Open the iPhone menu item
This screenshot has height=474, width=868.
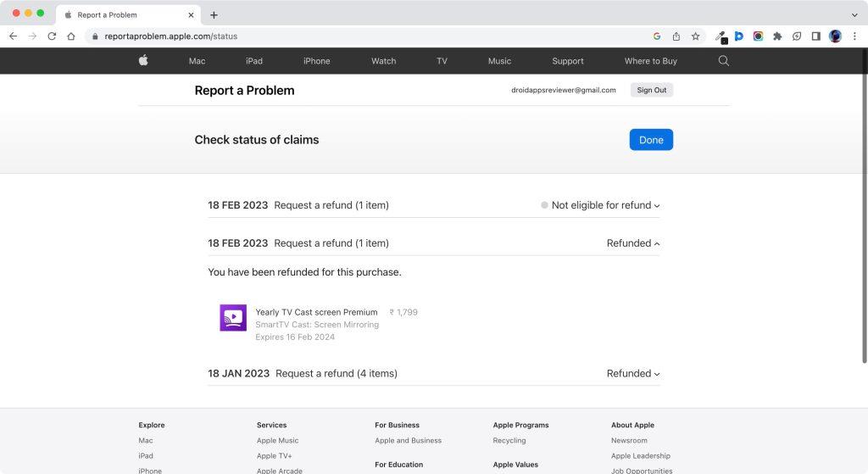(317, 61)
